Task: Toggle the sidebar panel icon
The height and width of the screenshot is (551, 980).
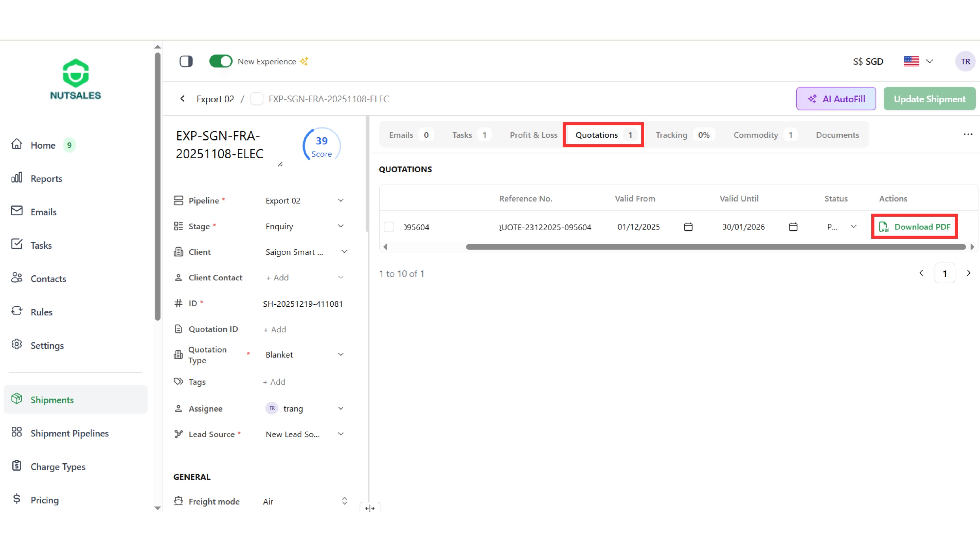Action: [186, 61]
